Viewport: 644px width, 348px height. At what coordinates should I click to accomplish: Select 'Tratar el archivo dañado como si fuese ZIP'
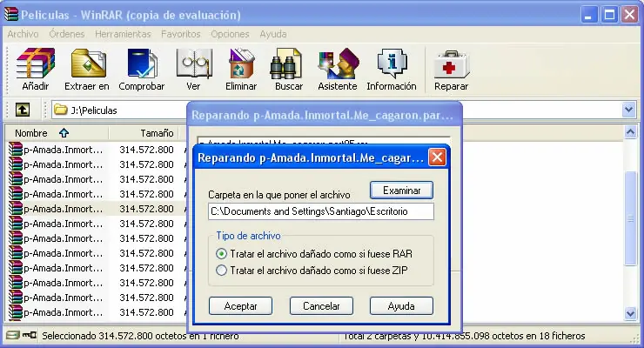pos(312,270)
